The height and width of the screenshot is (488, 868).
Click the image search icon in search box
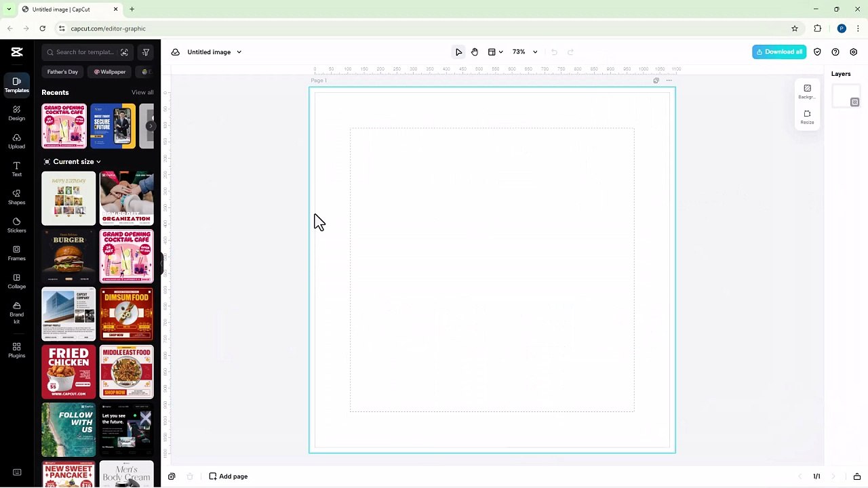(x=124, y=52)
